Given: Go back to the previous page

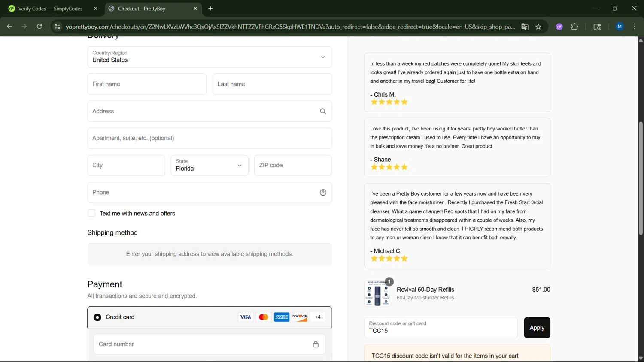Looking at the screenshot, I should click(9, 27).
